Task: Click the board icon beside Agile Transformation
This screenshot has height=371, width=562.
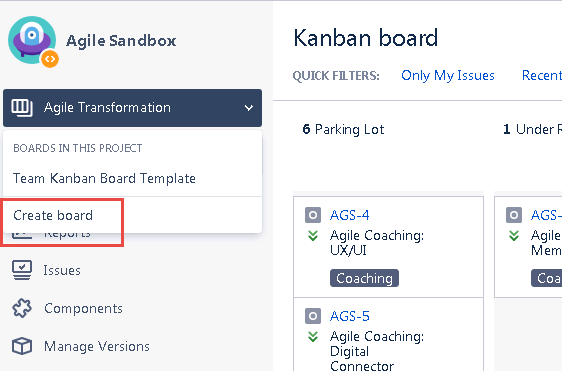Action: pyautogui.click(x=22, y=108)
